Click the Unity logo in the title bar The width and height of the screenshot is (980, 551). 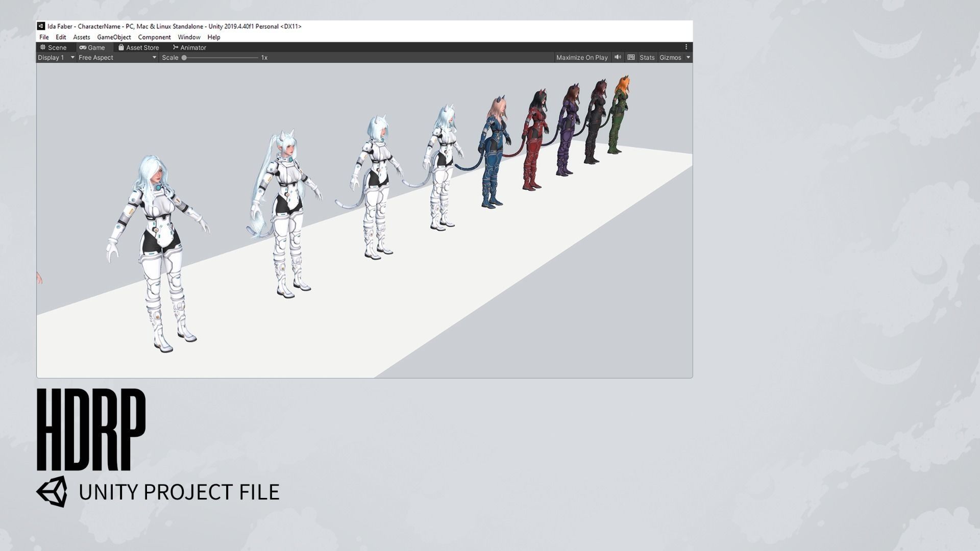point(41,26)
